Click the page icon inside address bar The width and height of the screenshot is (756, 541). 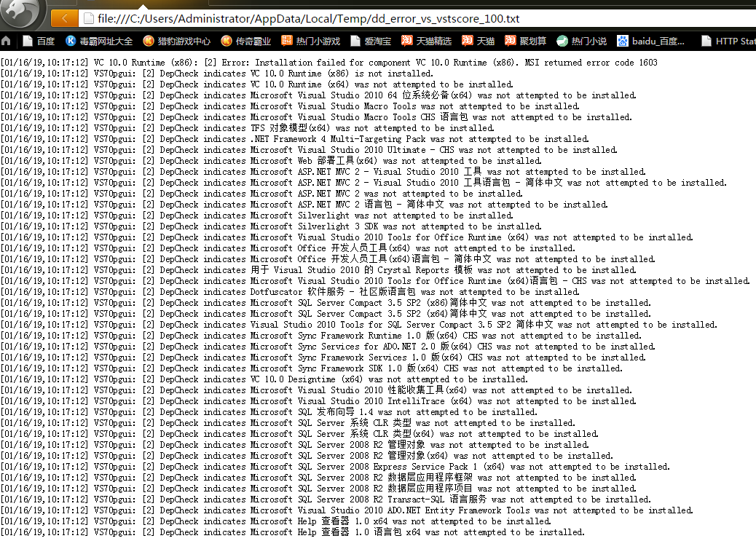[x=88, y=19]
